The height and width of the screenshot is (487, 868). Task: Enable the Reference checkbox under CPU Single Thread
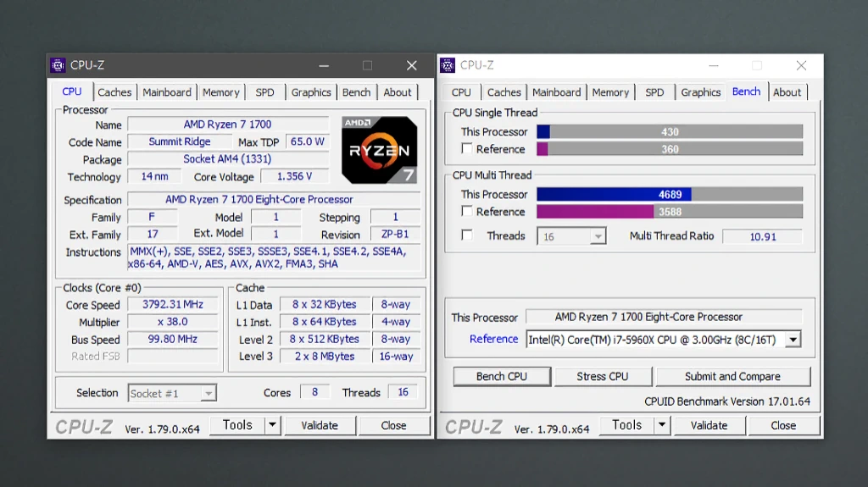[x=467, y=148]
